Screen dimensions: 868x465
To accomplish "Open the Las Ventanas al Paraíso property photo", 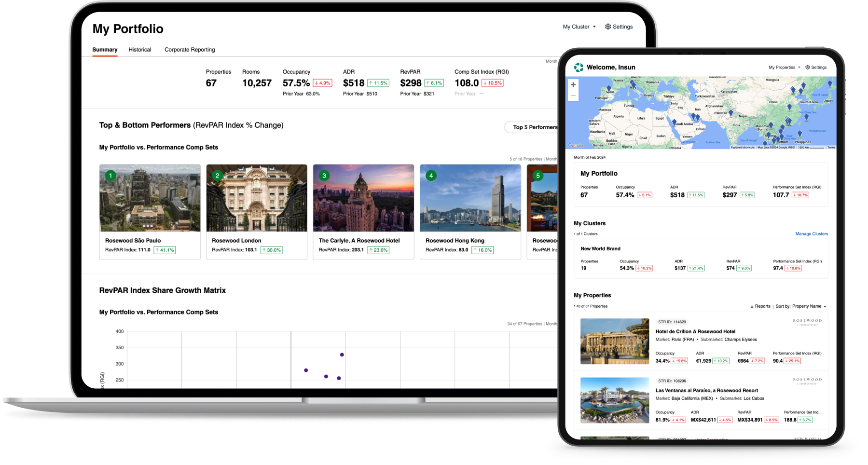I will [615, 400].
